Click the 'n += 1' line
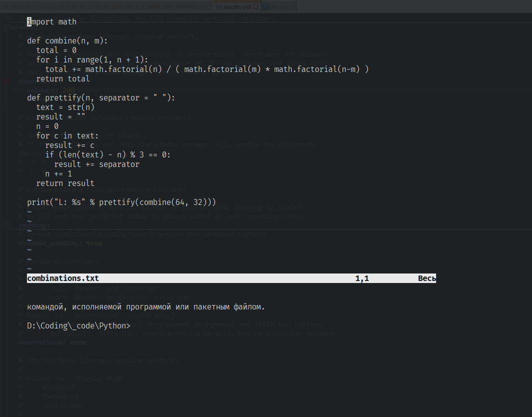The height and width of the screenshot is (417, 532). (58, 174)
